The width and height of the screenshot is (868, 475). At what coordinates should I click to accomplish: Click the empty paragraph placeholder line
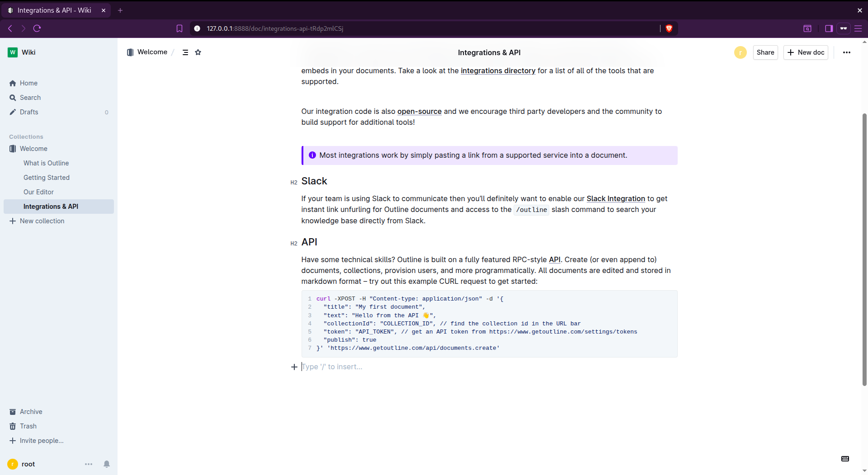(x=489, y=367)
